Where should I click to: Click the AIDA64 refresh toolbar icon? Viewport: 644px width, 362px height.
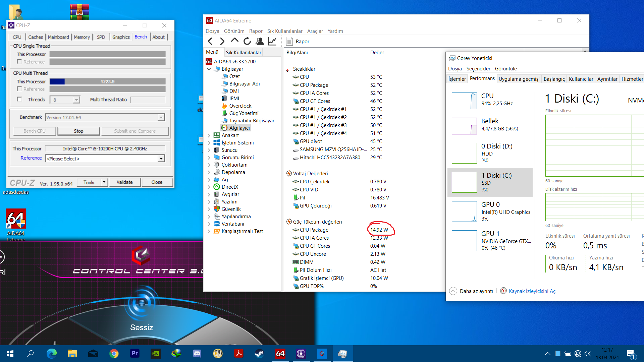pyautogui.click(x=247, y=41)
